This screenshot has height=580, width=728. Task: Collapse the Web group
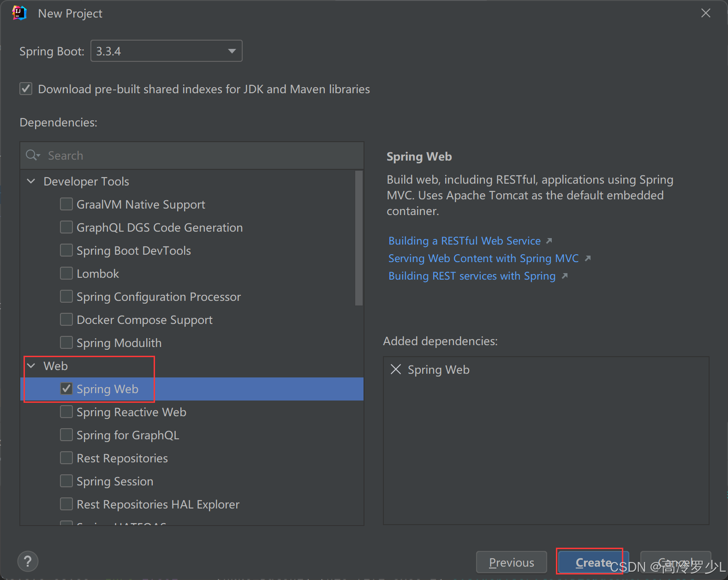[x=31, y=365]
